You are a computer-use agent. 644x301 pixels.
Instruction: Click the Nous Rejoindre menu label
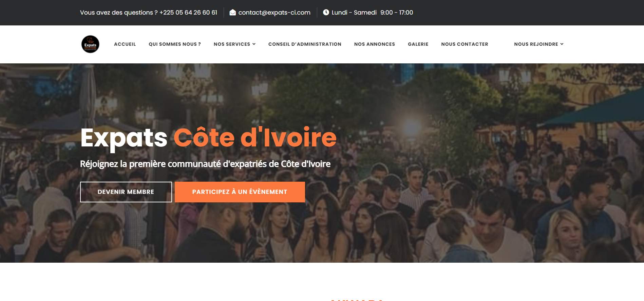click(x=536, y=44)
